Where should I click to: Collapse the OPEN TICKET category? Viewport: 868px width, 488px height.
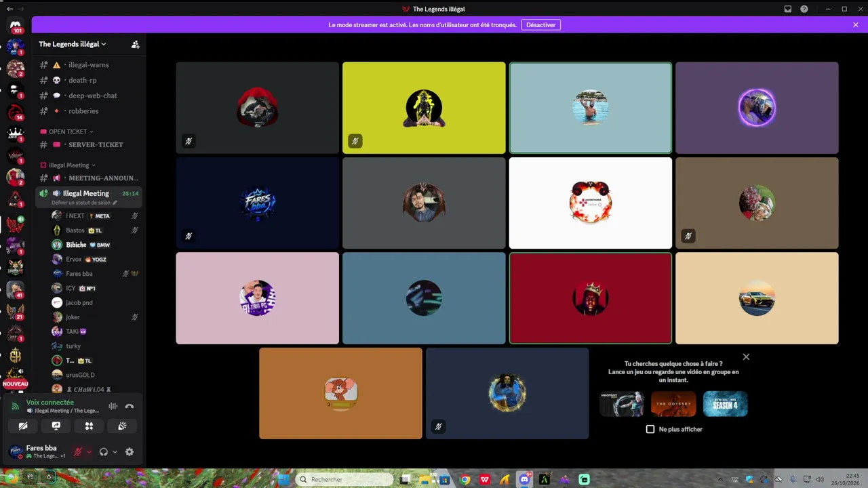click(x=66, y=131)
